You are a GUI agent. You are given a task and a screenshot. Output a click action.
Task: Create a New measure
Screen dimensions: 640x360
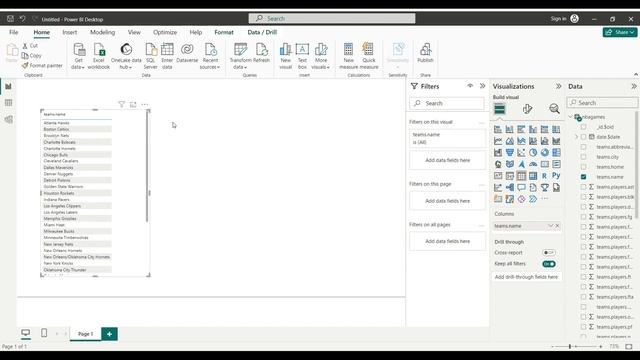pyautogui.click(x=348, y=56)
